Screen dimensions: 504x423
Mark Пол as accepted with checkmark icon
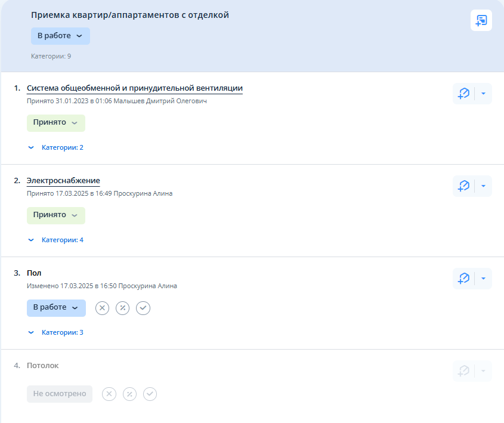pyautogui.click(x=143, y=308)
